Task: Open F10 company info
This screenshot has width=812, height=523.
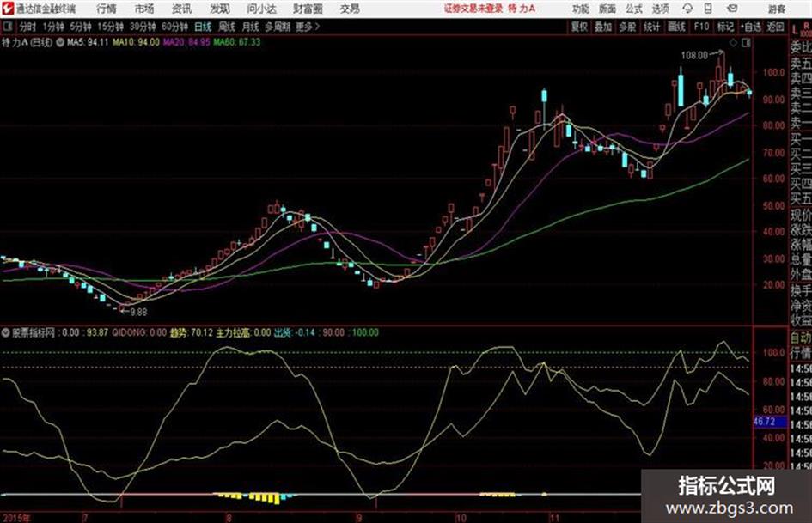Action: 701,27
